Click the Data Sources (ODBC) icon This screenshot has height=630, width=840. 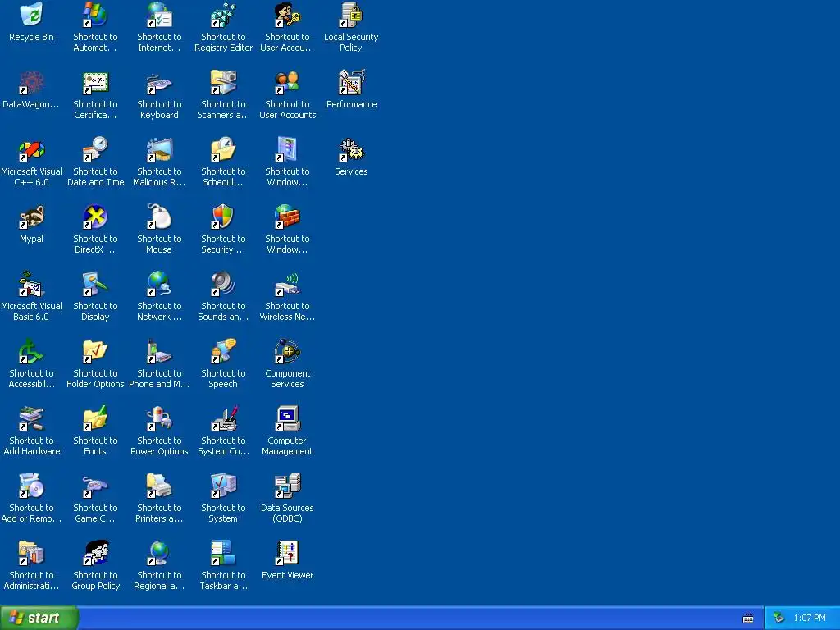(287, 486)
